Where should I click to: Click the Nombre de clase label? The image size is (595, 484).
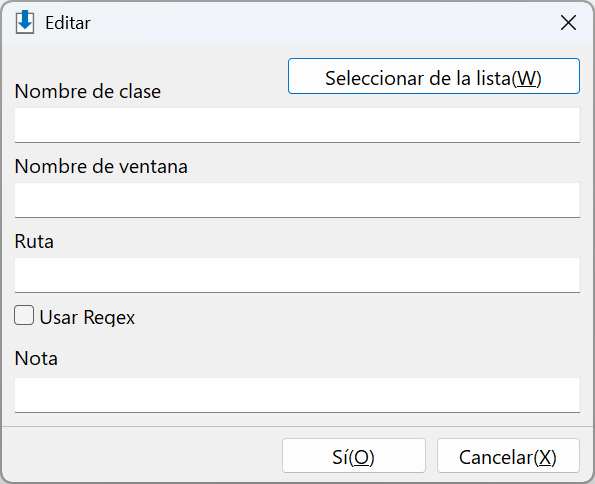88,91
